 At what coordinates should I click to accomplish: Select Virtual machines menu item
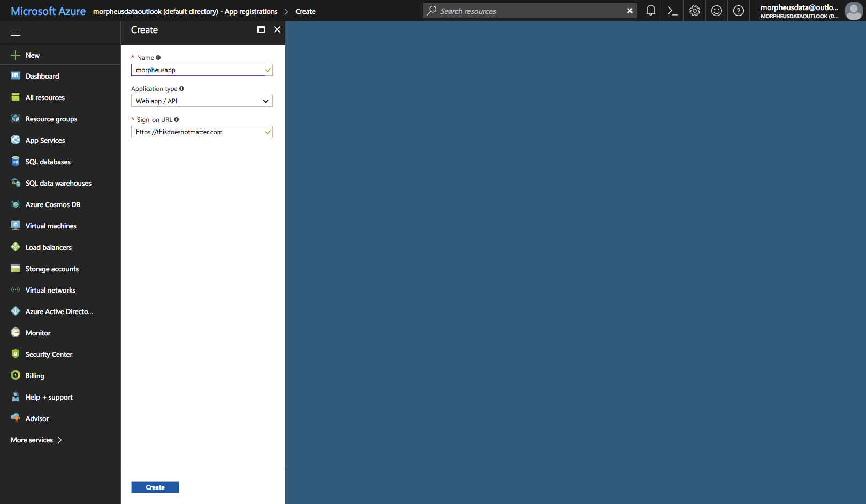tap(51, 226)
